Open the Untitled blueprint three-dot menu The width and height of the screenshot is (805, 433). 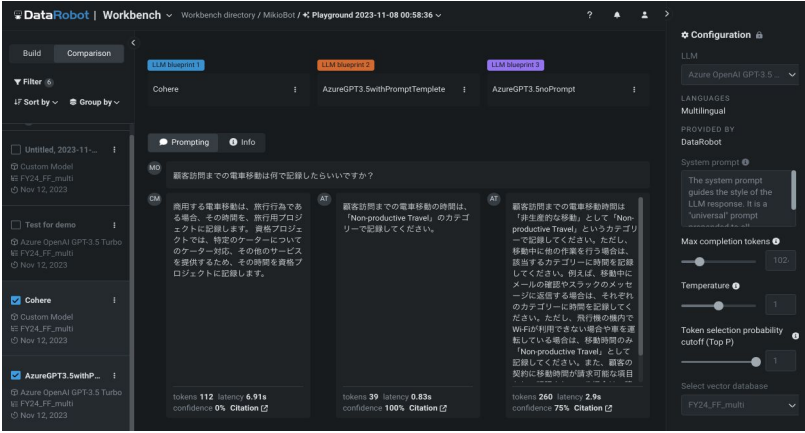click(114, 149)
